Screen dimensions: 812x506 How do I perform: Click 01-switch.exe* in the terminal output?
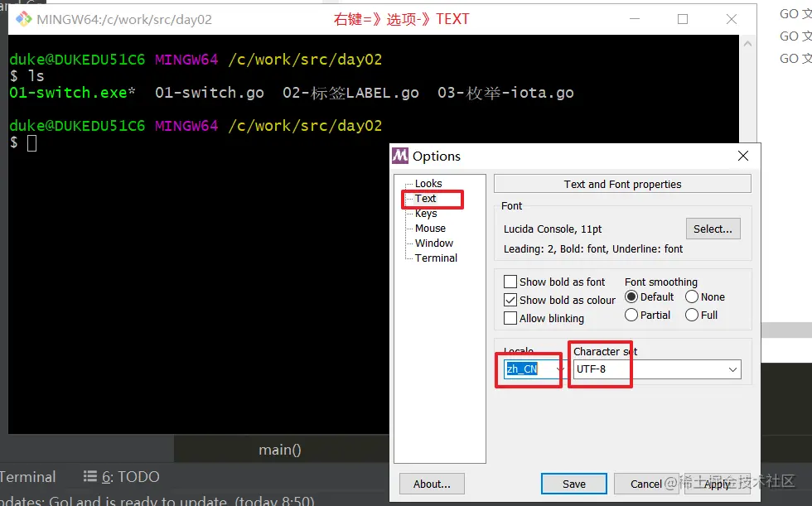tap(73, 93)
